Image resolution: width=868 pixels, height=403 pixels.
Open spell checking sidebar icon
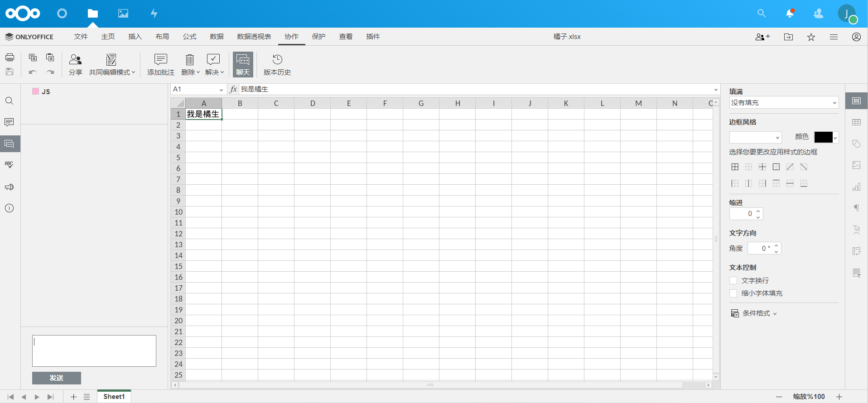(10, 165)
